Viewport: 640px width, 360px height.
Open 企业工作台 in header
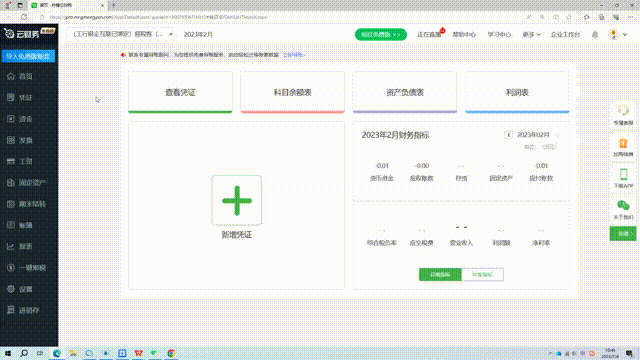point(565,35)
